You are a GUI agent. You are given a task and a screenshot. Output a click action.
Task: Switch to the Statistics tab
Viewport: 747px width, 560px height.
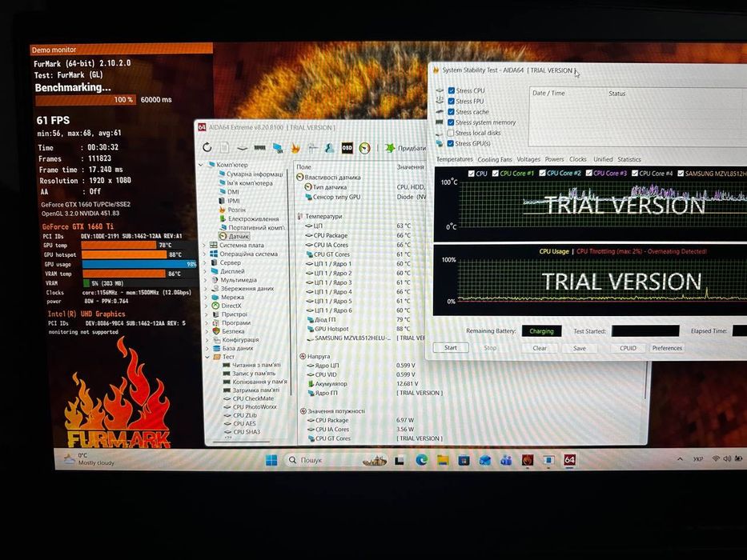pos(629,159)
